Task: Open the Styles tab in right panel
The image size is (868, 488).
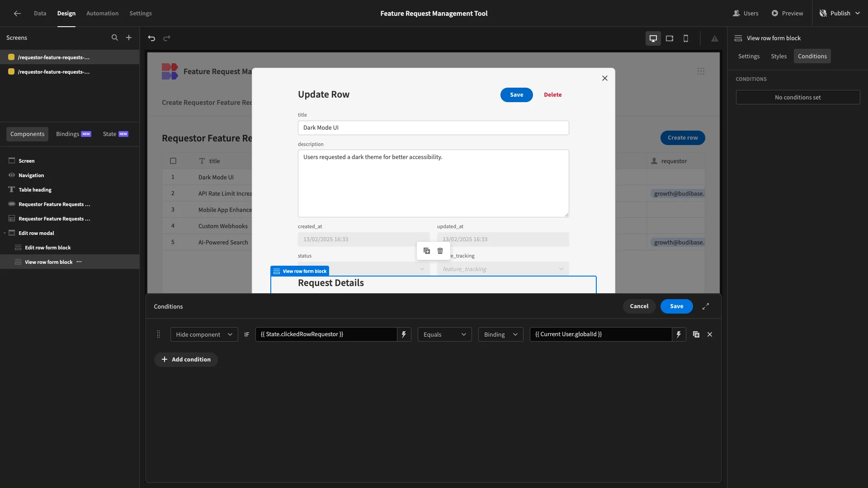Action: click(778, 56)
